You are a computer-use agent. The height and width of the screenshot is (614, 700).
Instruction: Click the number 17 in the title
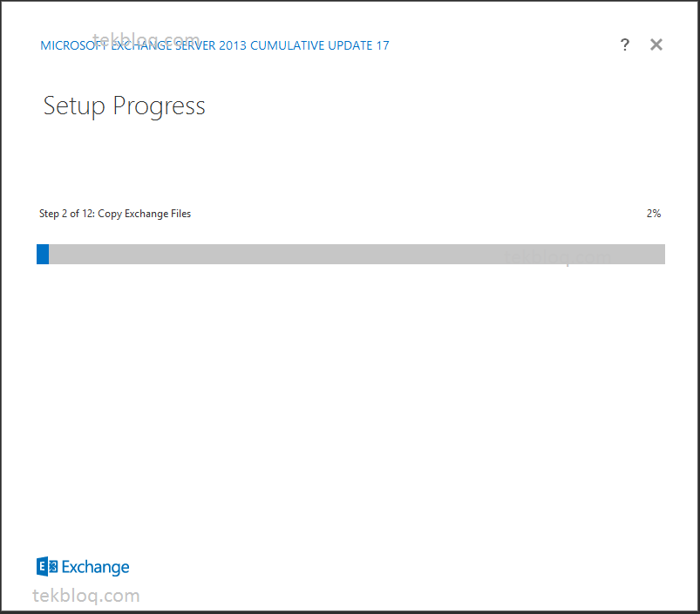tap(383, 45)
